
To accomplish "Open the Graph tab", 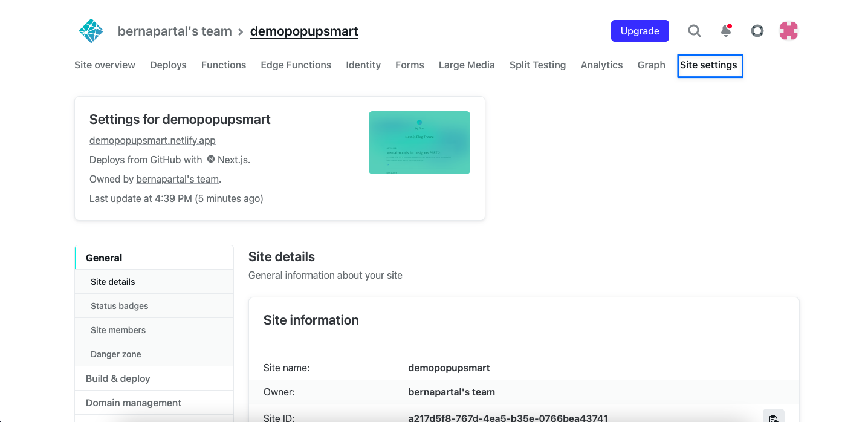I will coord(651,65).
